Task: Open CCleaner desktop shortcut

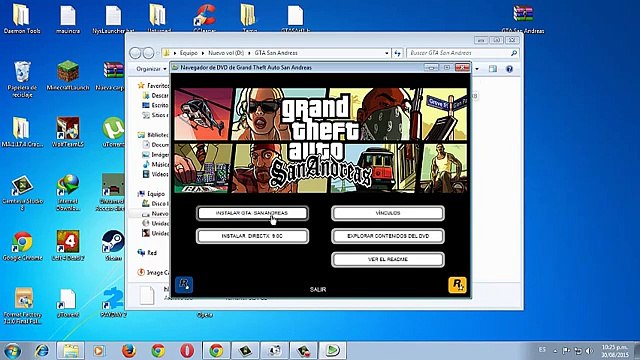Action: tap(204, 18)
